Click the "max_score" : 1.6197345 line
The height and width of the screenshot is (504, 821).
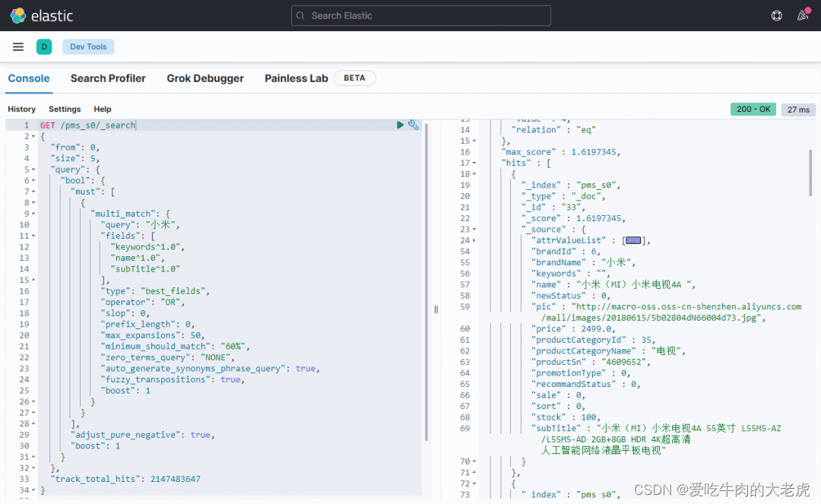561,152
